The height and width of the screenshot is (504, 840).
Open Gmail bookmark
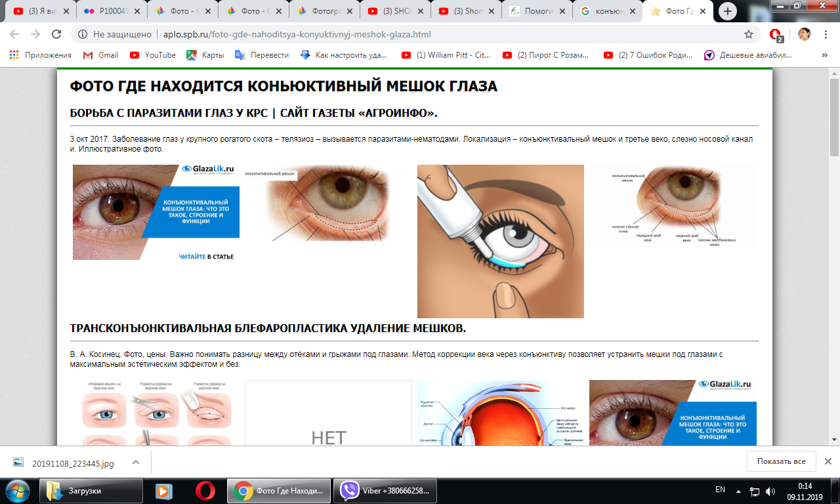click(x=101, y=55)
